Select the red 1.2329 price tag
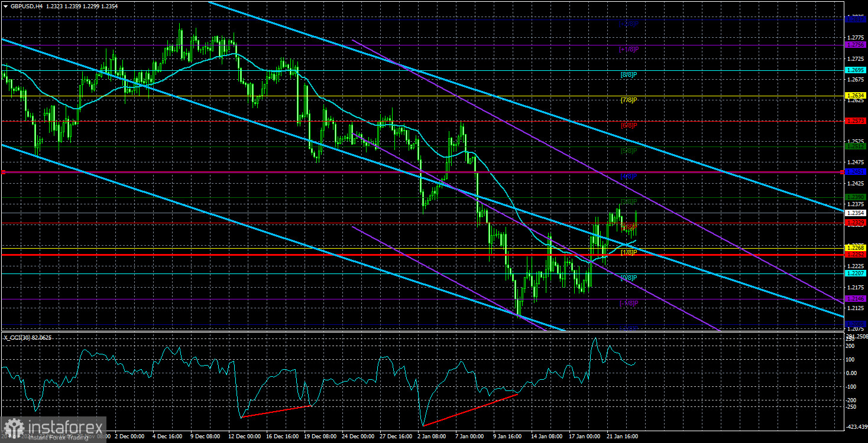 click(856, 222)
